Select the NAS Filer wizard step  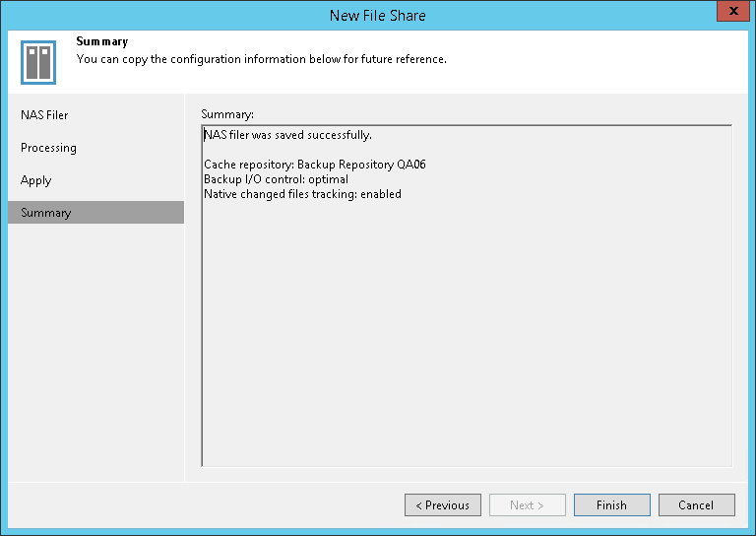click(x=45, y=115)
